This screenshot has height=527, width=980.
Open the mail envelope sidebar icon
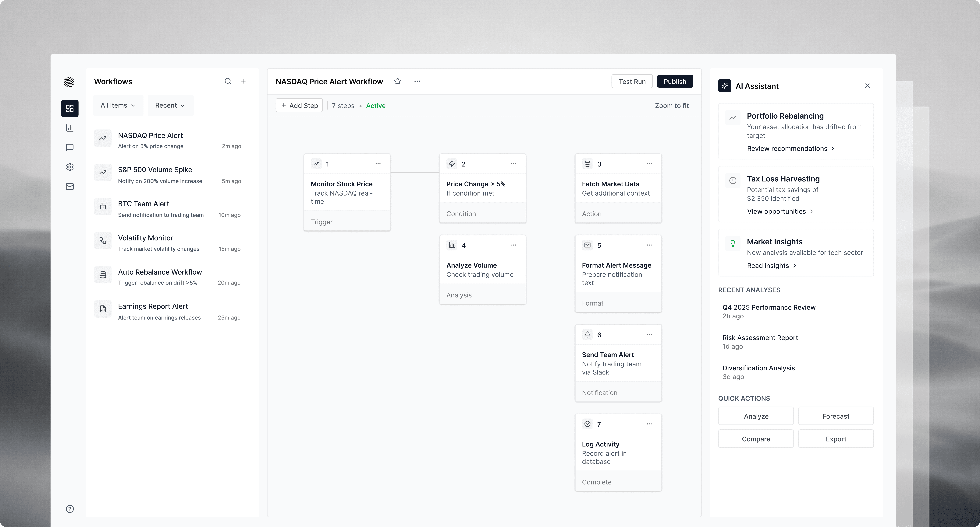click(70, 186)
